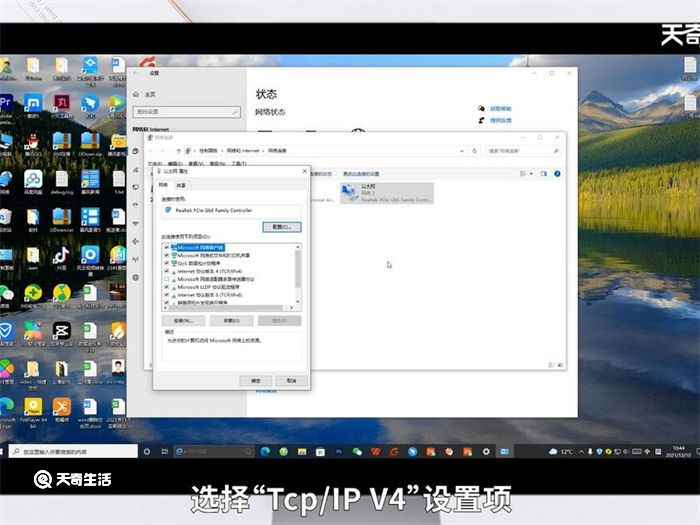Click the Cortana circle on taskbar

point(146,452)
